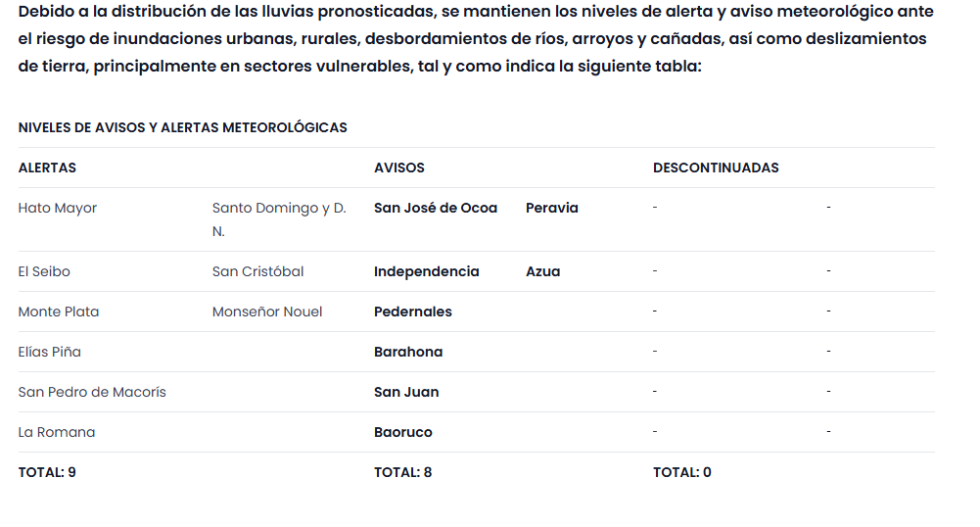Screen dimensions: 980x527
Task: Select the Pedernales cell
Action: (413, 311)
